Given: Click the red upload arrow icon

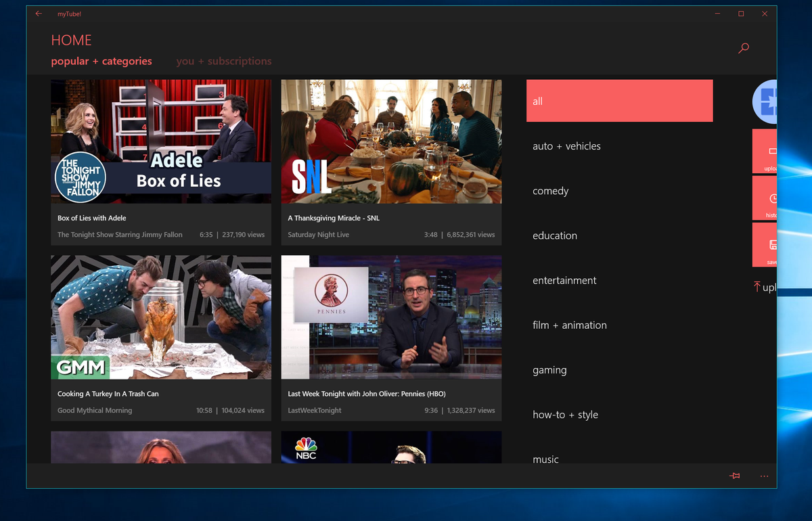Looking at the screenshot, I should click(x=757, y=287).
